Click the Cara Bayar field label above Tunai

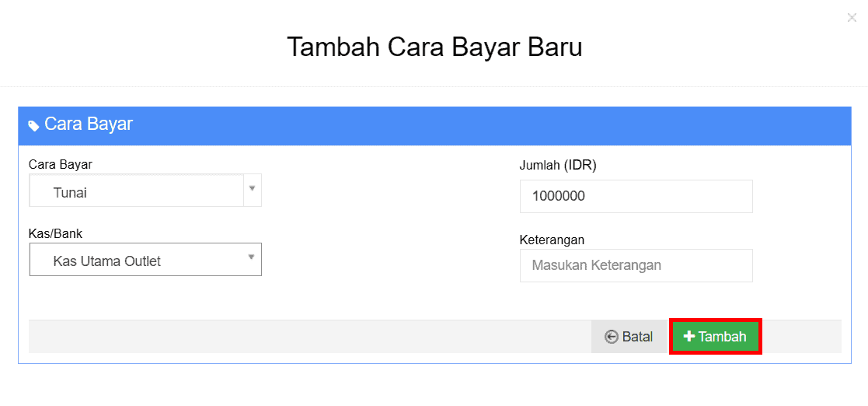click(x=61, y=165)
